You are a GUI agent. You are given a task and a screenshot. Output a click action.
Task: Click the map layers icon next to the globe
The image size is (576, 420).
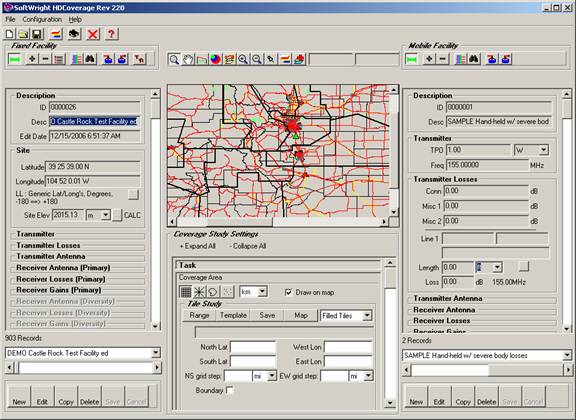[229, 59]
